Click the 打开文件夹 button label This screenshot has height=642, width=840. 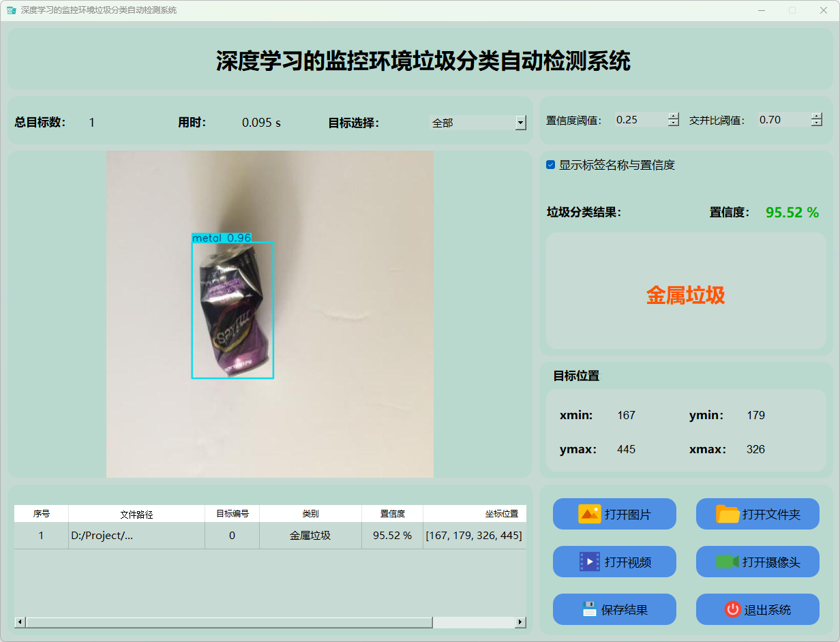[x=771, y=515]
